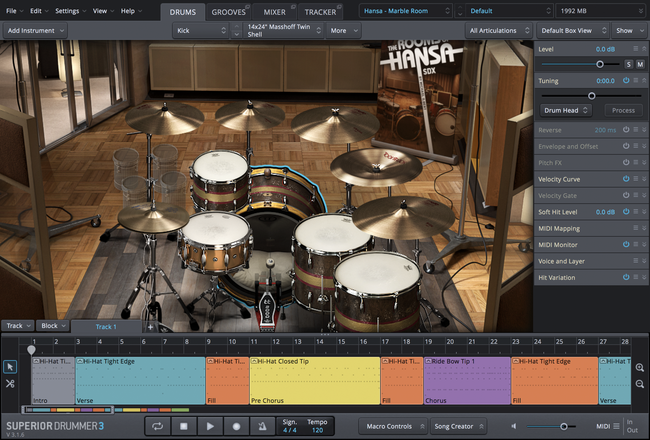Viewport: 650px width, 440px height.
Task: Stop playback with the stop button
Action: pyautogui.click(x=184, y=426)
